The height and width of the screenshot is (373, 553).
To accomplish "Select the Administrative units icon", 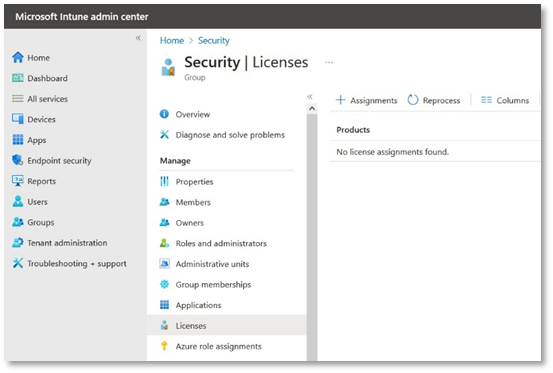I will tap(164, 263).
